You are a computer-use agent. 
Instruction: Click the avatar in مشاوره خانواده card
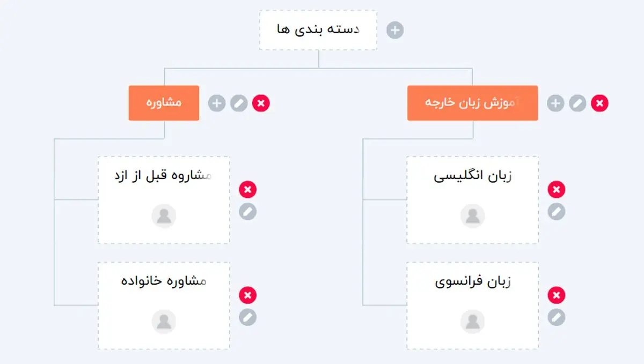(164, 322)
